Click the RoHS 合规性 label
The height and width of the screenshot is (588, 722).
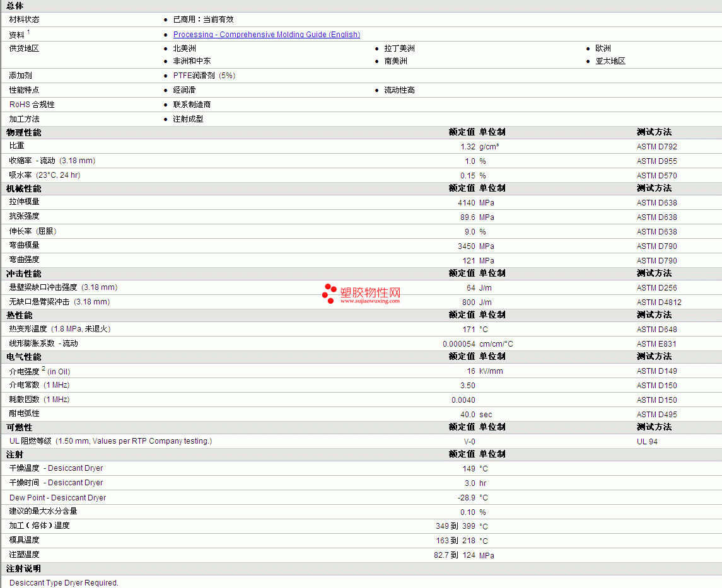tap(32, 105)
